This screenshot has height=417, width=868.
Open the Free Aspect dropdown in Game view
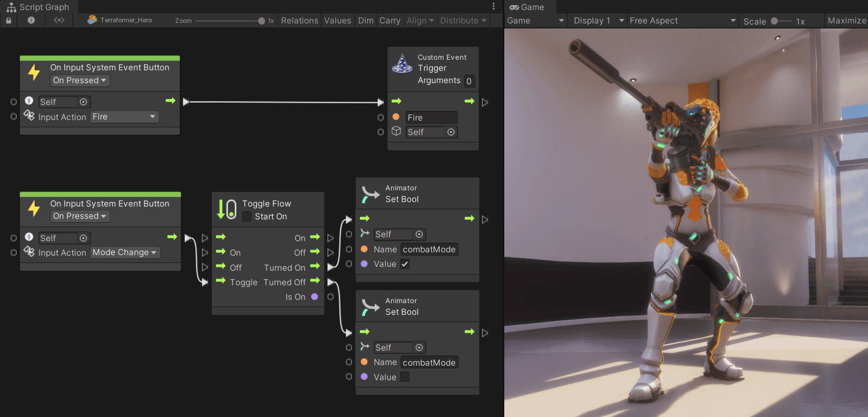[682, 20]
